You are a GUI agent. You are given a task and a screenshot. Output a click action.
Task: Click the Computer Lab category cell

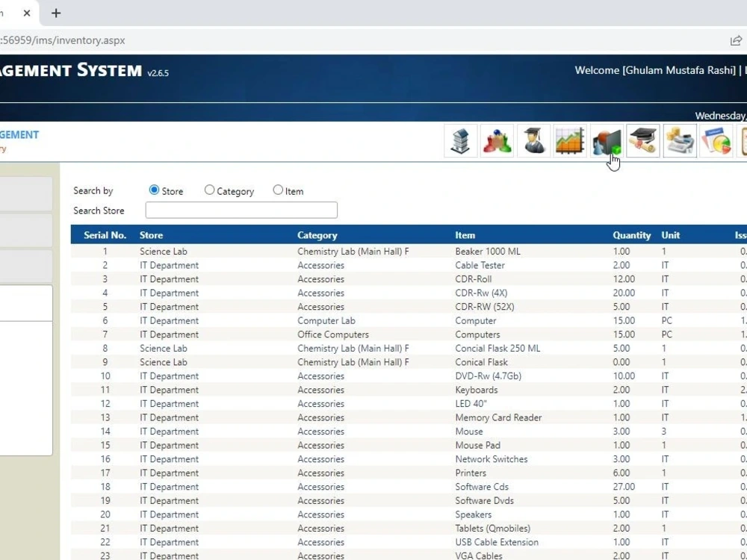click(326, 320)
